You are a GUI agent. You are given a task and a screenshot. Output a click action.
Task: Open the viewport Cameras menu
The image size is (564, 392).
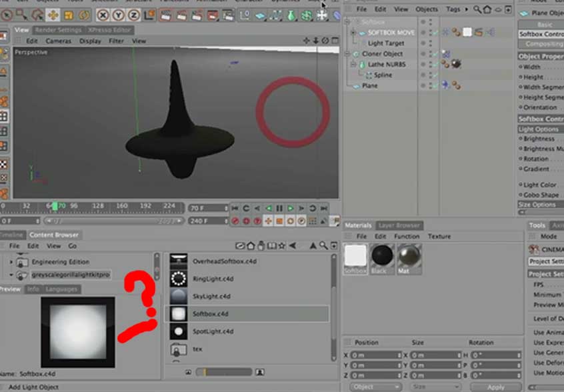coord(58,41)
